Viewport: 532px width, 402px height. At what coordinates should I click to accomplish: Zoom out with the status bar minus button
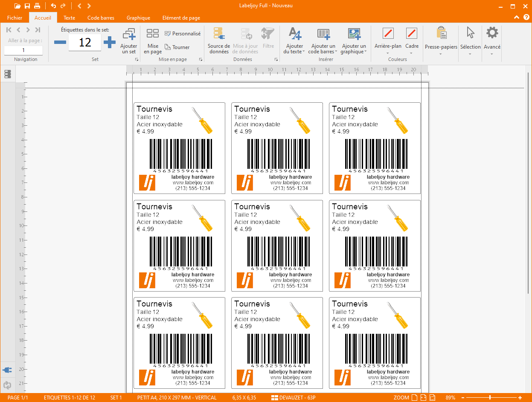463,398
